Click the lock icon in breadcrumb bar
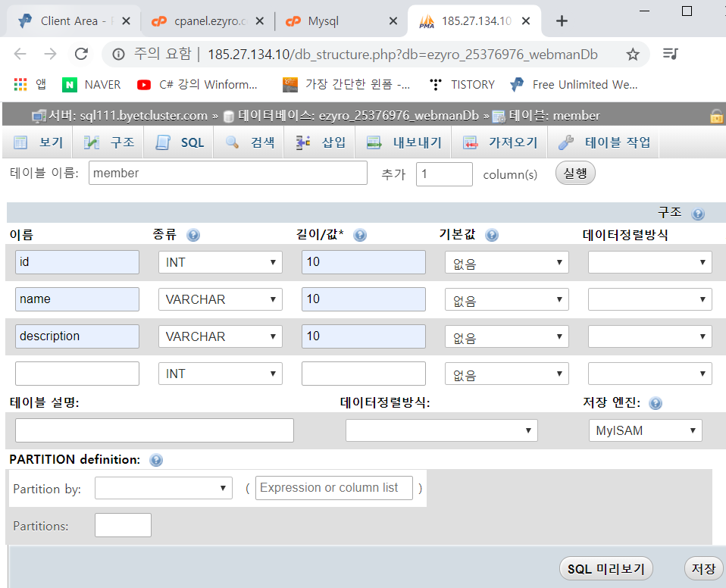The height and width of the screenshot is (588, 726). point(716,116)
